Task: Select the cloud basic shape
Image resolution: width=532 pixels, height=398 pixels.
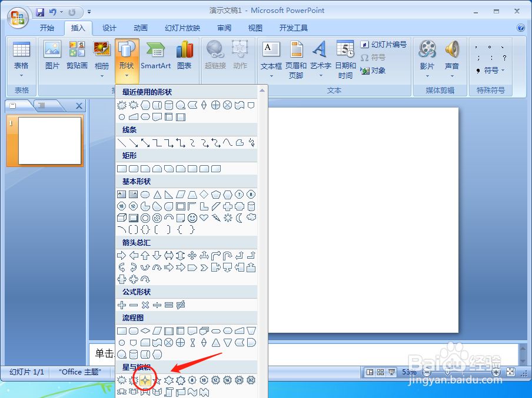Action: click(x=251, y=217)
